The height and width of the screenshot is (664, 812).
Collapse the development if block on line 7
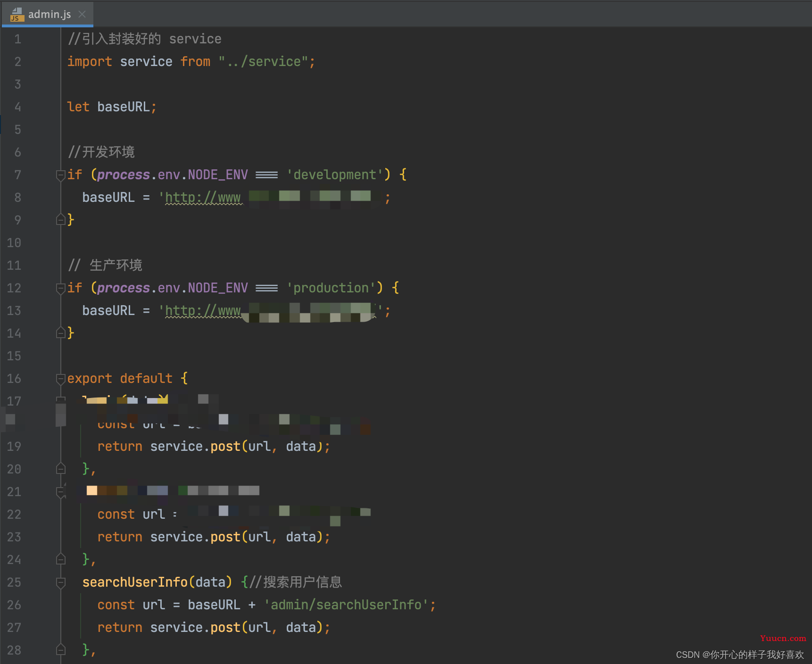pos(60,175)
